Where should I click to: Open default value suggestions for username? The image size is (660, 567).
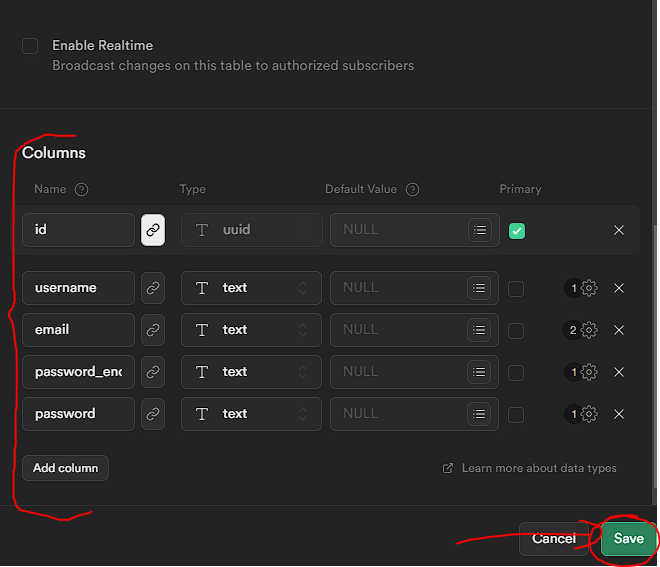[479, 288]
